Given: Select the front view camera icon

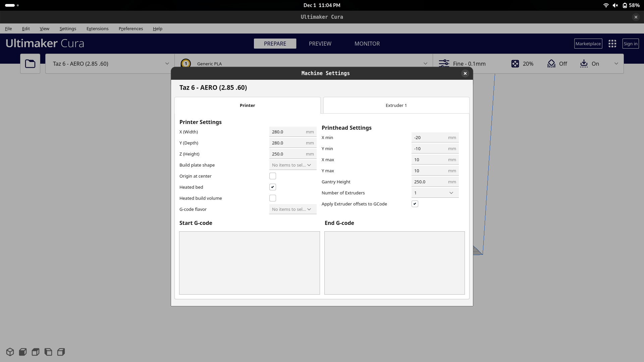Looking at the screenshot, I should coord(23,352).
